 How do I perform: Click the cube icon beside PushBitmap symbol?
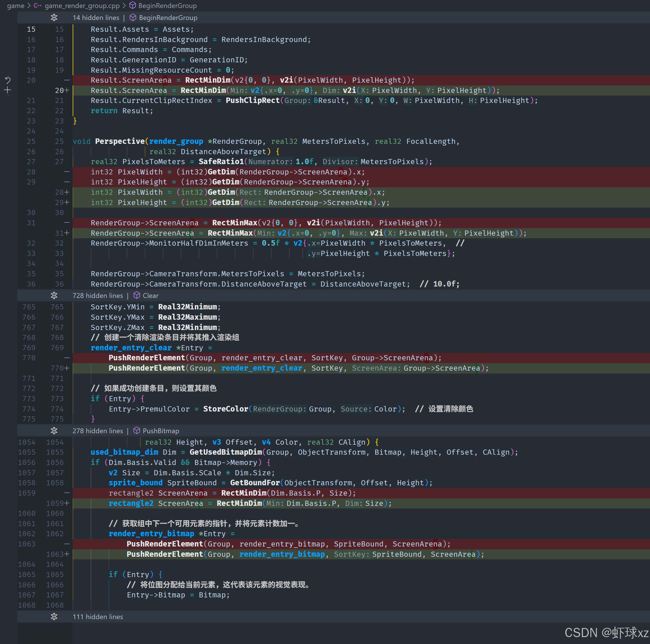pos(136,430)
